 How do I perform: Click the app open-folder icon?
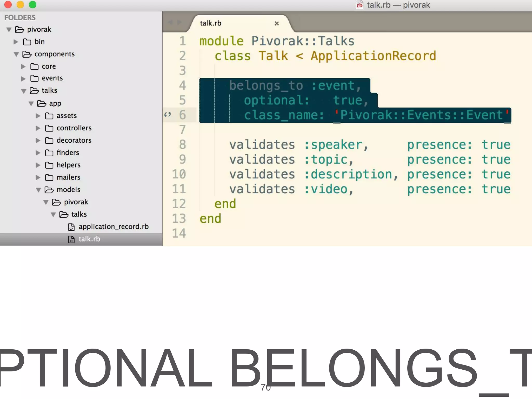[42, 104]
